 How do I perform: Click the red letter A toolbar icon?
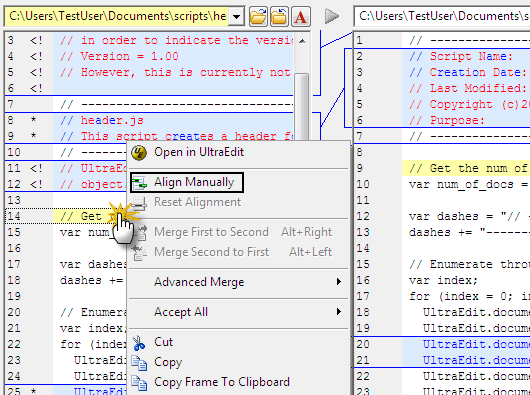pyautogui.click(x=300, y=16)
